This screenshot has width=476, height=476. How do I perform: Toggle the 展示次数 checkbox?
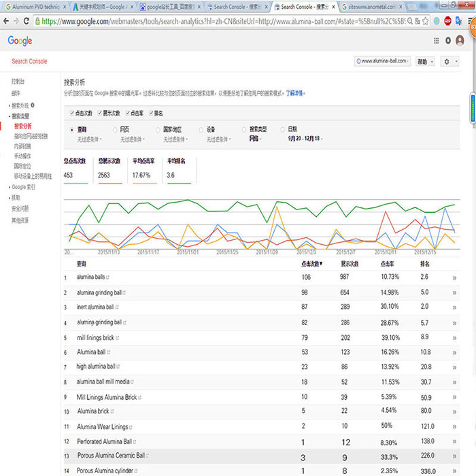(99, 114)
